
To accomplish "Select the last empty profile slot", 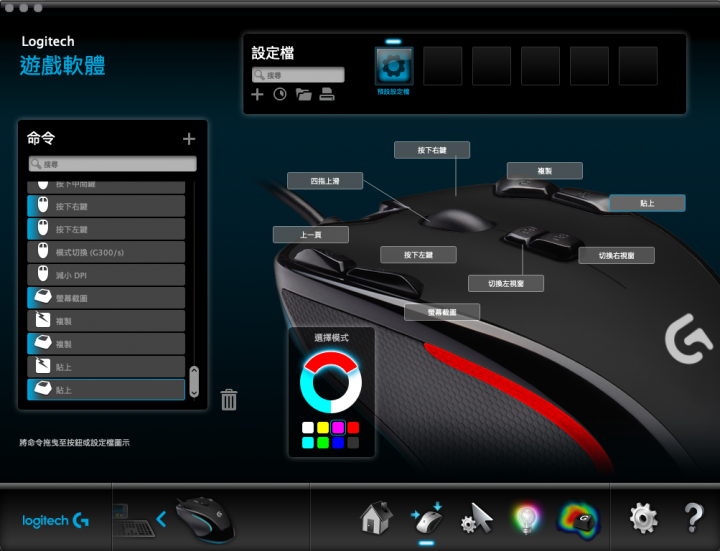I will click(638, 66).
